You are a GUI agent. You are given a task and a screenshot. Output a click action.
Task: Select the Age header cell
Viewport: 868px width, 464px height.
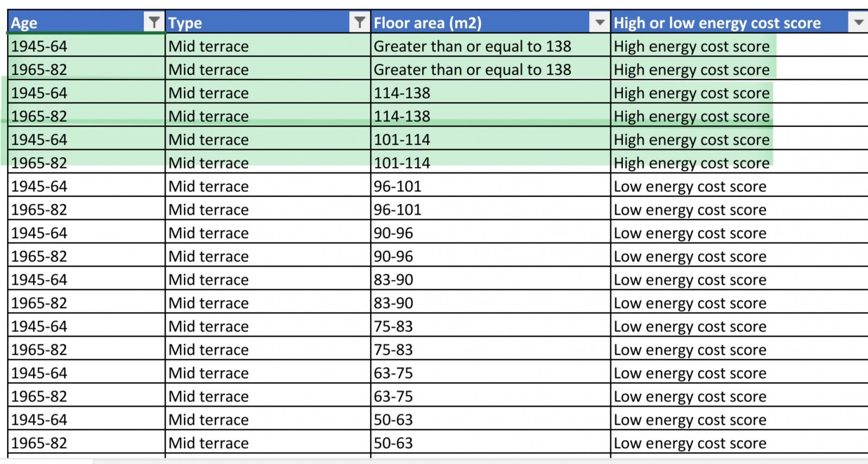tap(76, 23)
